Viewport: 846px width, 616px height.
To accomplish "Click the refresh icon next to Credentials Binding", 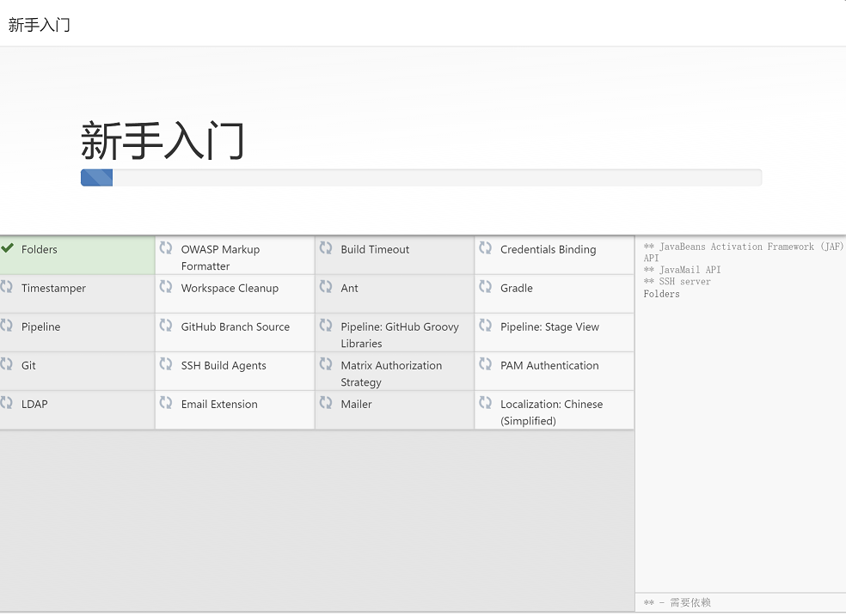I will (486, 248).
